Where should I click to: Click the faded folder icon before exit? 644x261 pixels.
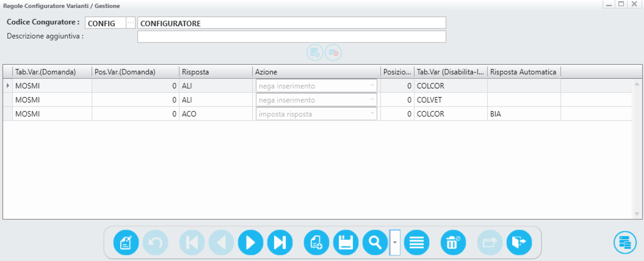click(490, 243)
